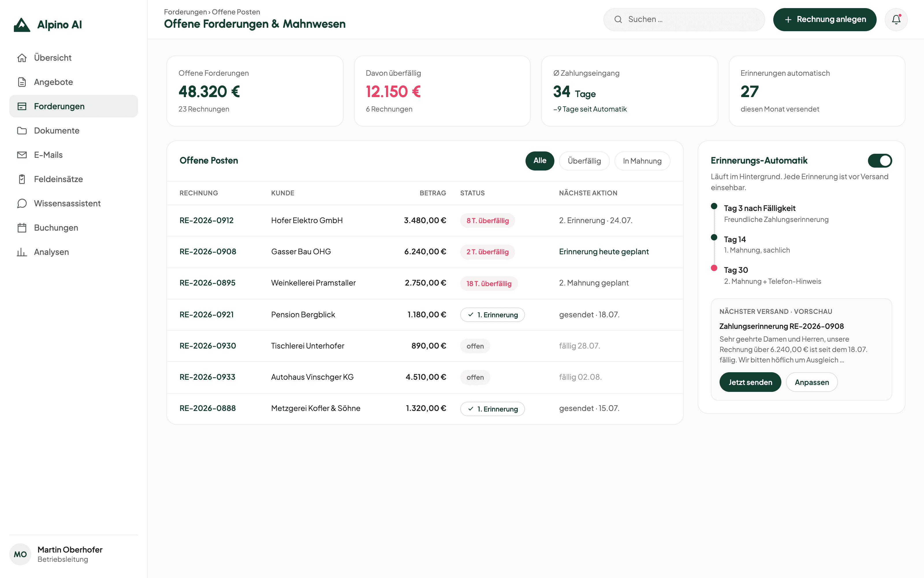Filter by Überfällig tab
This screenshot has width=924, height=578.
584,161
